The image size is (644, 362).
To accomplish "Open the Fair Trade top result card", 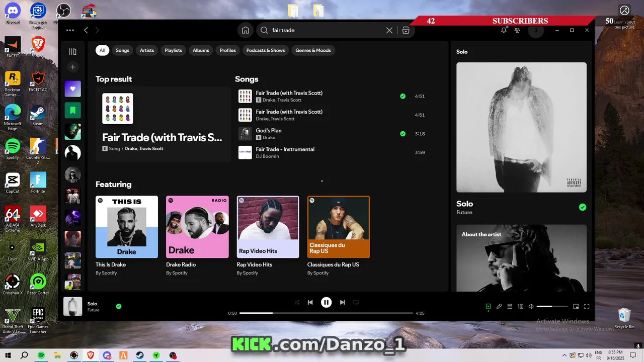I will coord(163,124).
